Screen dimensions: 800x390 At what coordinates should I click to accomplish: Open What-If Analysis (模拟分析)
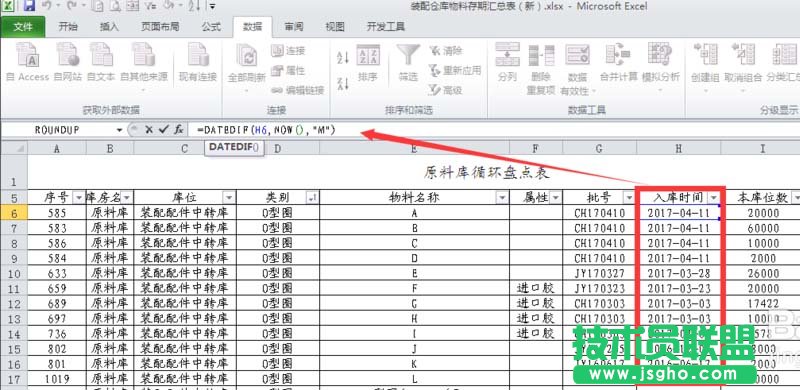tap(661, 67)
